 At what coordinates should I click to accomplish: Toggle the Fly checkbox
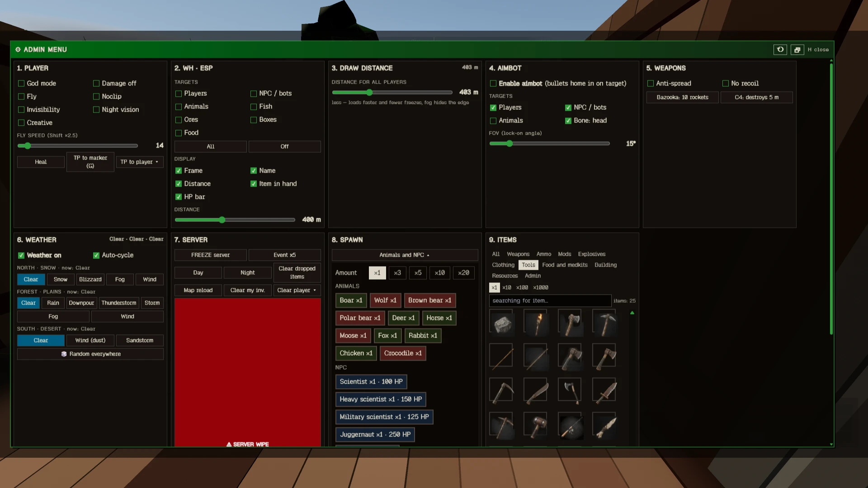click(21, 97)
